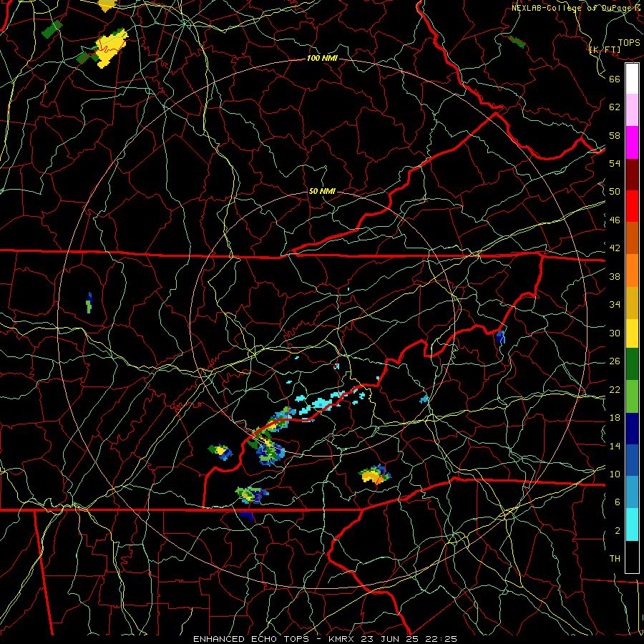This screenshot has width=644, height=644.
Task: Click the light pink legend color block
Action: pos(632,110)
